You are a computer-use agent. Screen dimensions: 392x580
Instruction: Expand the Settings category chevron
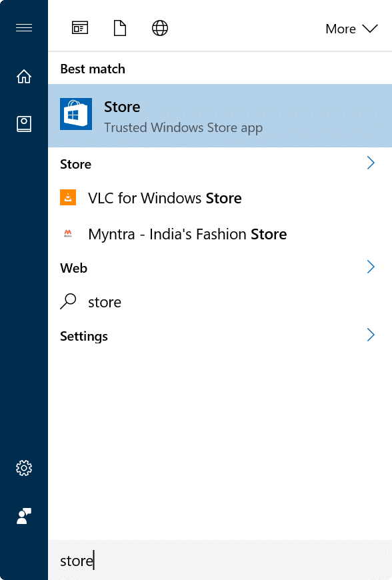[x=371, y=335]
